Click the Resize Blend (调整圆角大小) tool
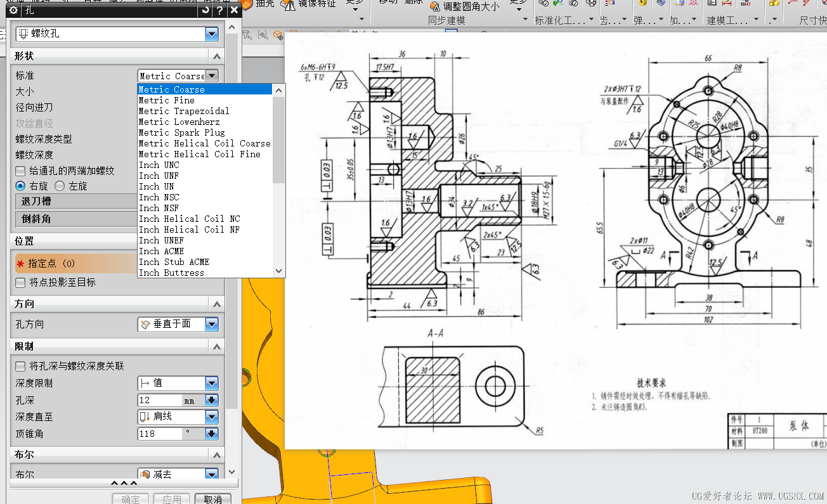This screenshot has height=504, width=827. click(x=465, y=6)
